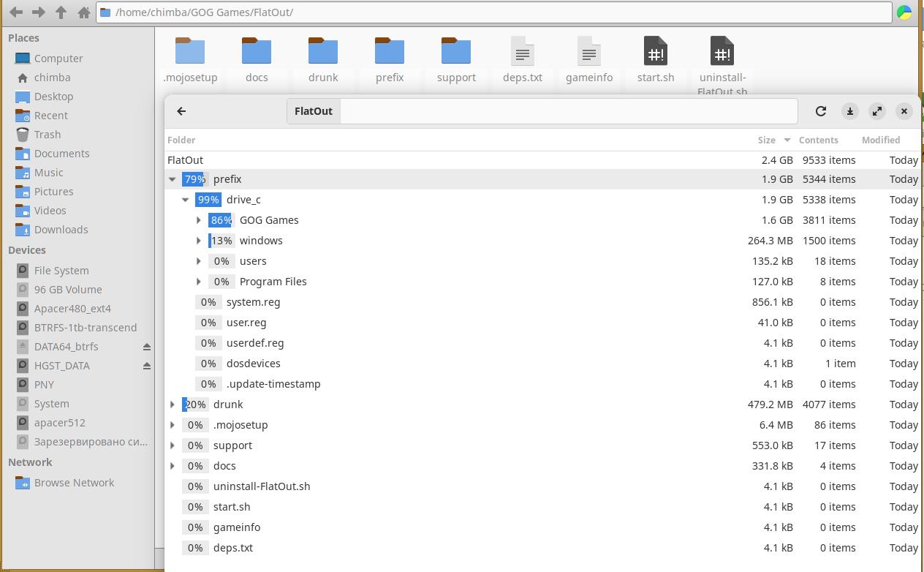Eject the HGST_DATA volume
Viewport: 924px width, 572px height.
(x=147, y=366)
